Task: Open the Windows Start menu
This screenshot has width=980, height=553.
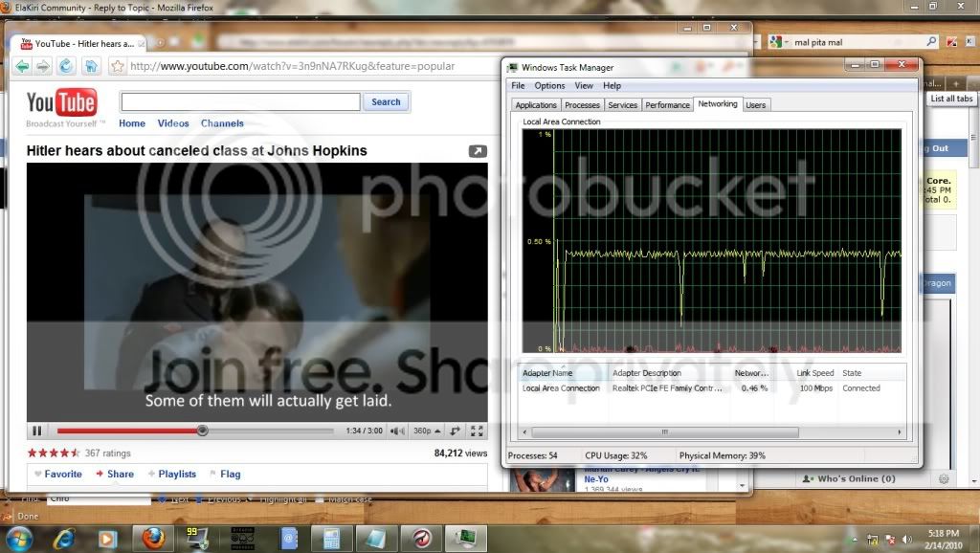Action: click(18, 539)
